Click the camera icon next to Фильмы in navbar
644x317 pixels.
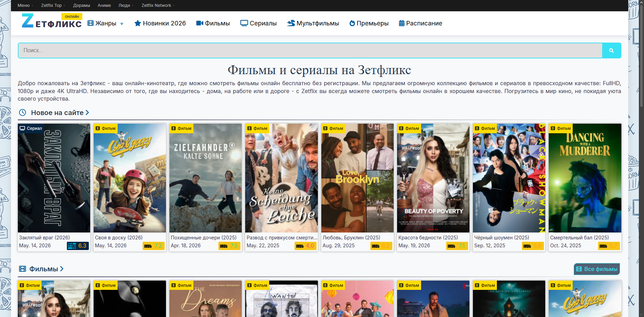click(x=200, y=23)
